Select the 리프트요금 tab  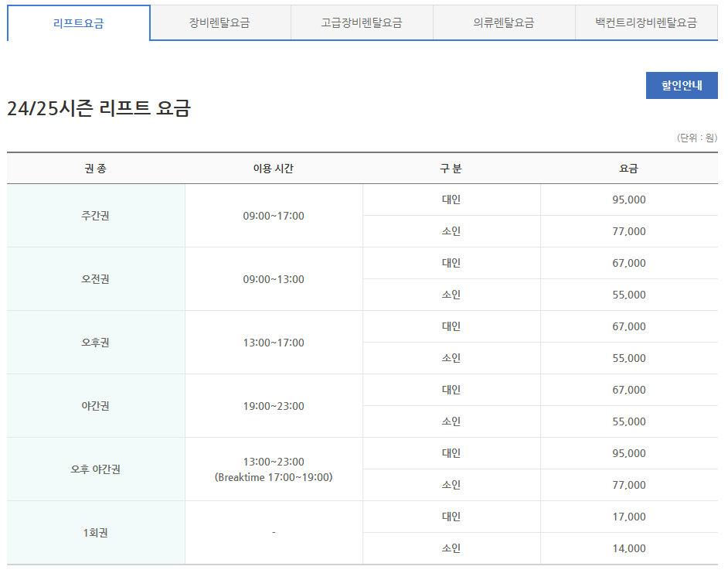click(79, 22)
